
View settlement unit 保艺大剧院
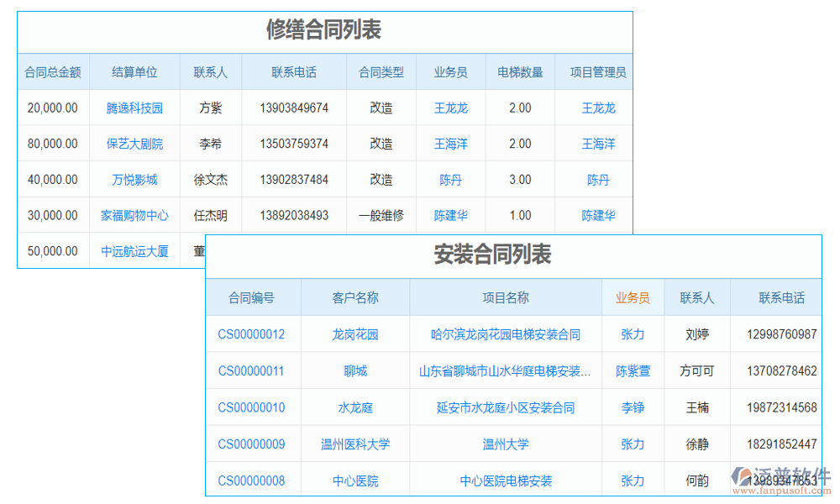pyautogui.click(x=134, y=144)
